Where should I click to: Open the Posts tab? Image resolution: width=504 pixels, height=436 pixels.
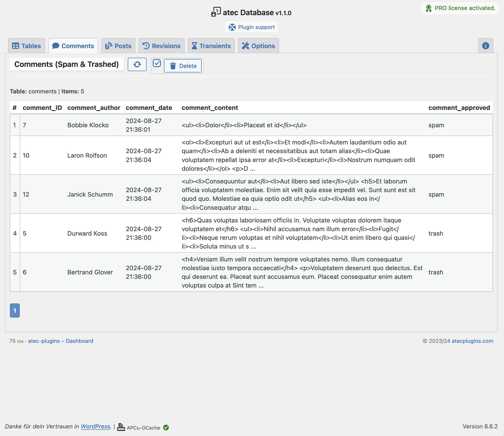pyautogui.click(x=118, y=46)
